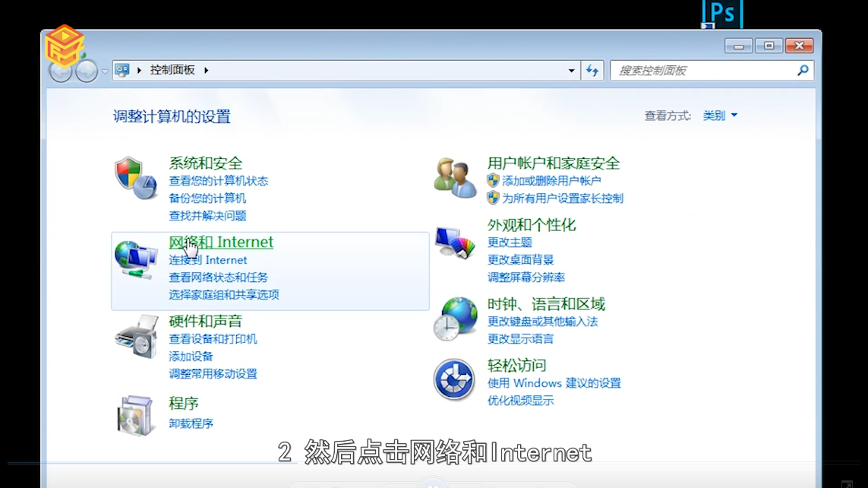Click the refresh arrows beside address bar
The width and height of the screenshot is (868, 488).
point(592,70)
